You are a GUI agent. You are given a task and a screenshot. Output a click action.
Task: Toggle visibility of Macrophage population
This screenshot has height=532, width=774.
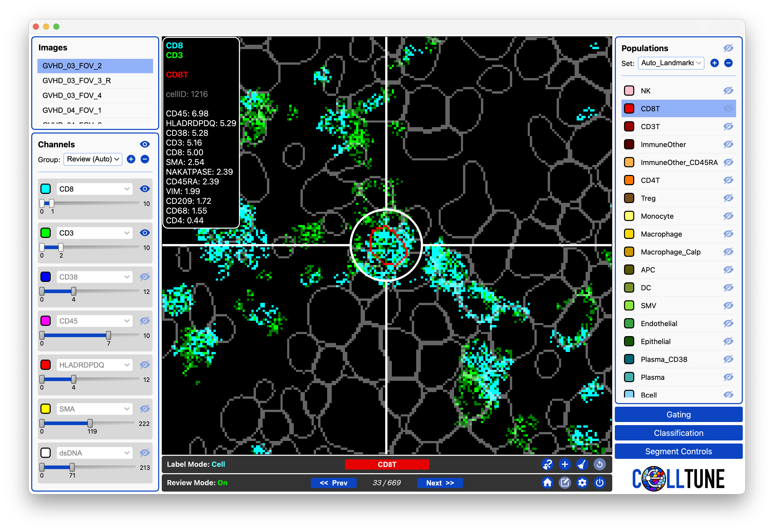pyautogui.click(x=728, y=234)
